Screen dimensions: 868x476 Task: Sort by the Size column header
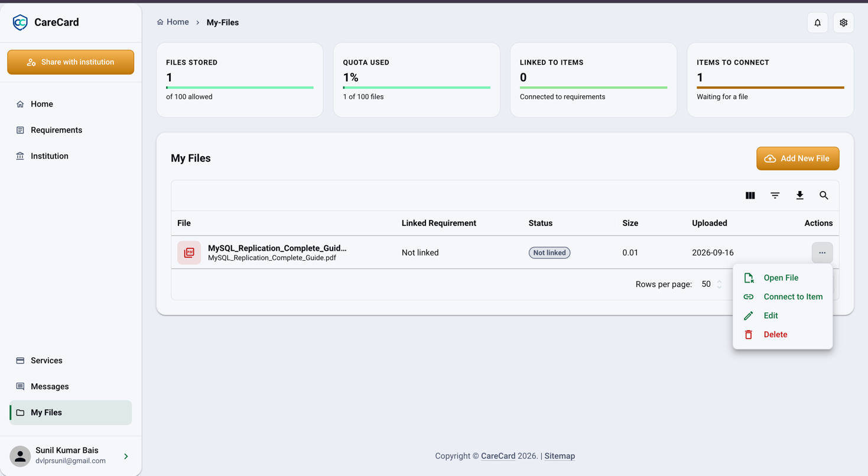[630, 223]
